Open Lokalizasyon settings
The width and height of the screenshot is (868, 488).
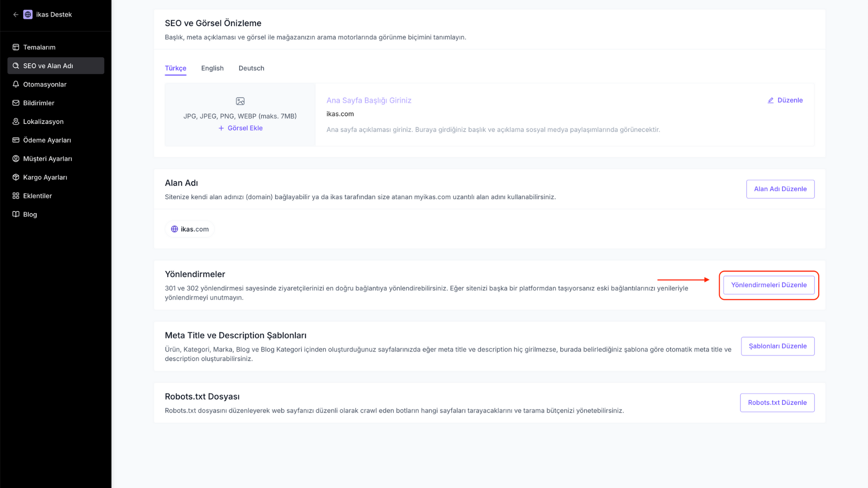pyautogui.click(x=56, y=121)
